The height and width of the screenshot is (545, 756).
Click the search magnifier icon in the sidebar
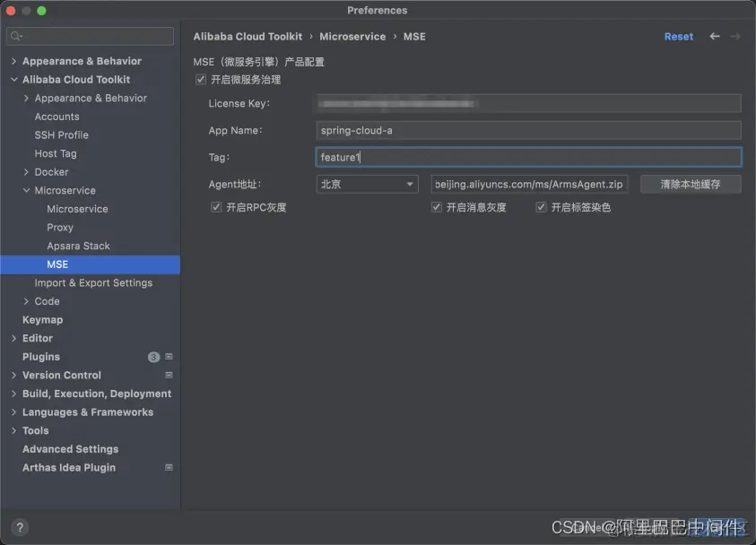16,36
